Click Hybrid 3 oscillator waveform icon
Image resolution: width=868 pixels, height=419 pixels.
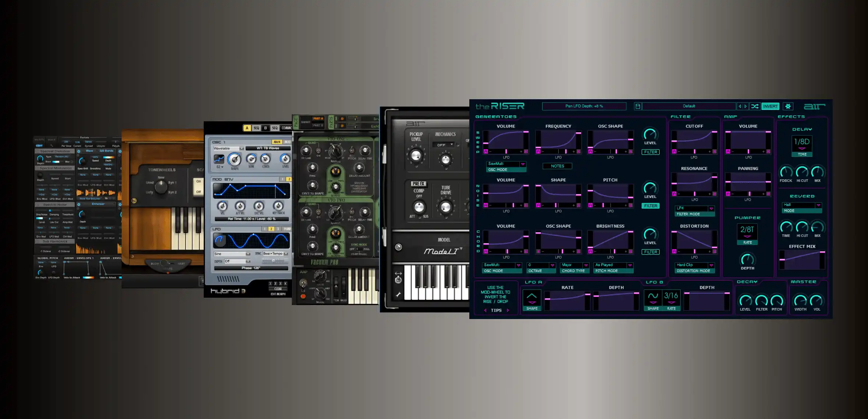pos(219,159)
